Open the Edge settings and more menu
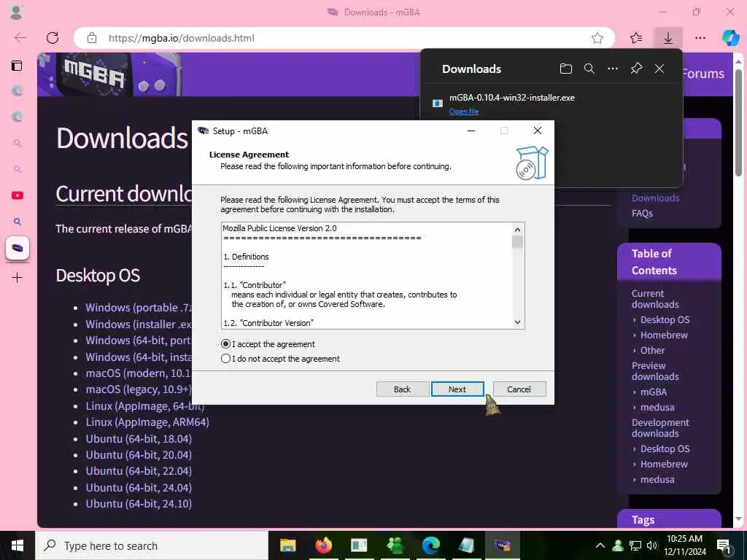 coord(700,38)
